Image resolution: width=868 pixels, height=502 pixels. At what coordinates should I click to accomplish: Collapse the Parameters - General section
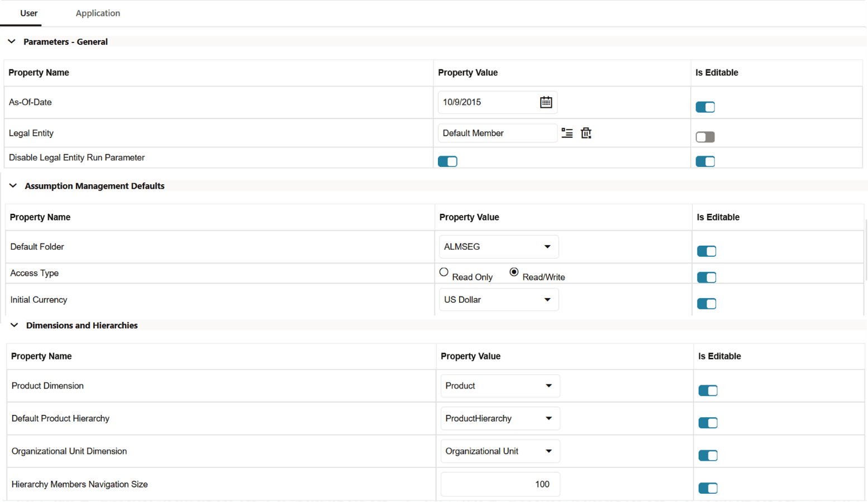point(12,41)
